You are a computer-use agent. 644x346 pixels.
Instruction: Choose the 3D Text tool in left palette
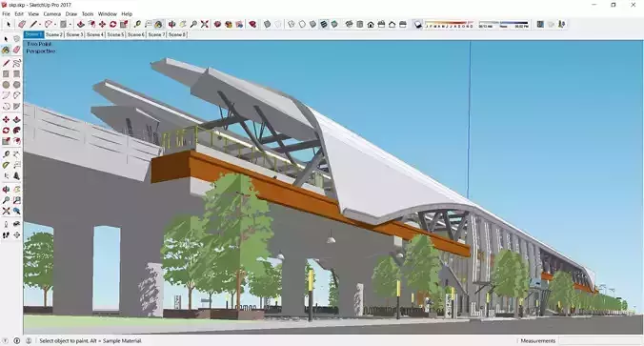pyautogui.click(x=16, y=176)
